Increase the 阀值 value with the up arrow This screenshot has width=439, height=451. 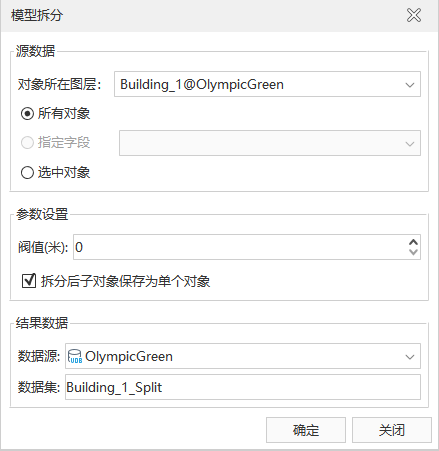[413, 242]
